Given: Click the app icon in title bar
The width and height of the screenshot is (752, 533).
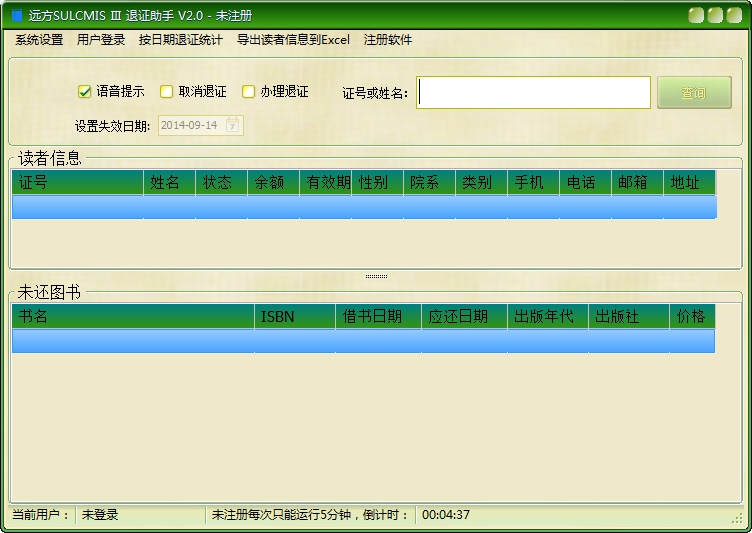Looking at the screenshot, I should (x=17, y=15).
